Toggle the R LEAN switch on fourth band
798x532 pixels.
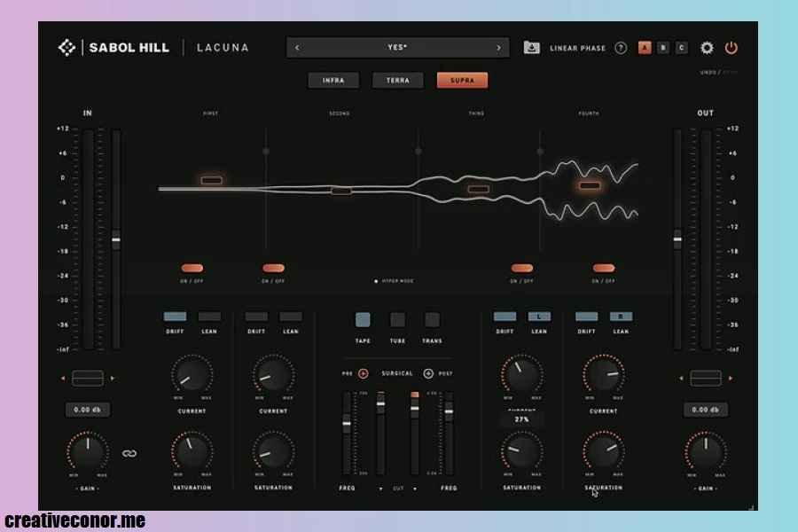click(621, 317)
